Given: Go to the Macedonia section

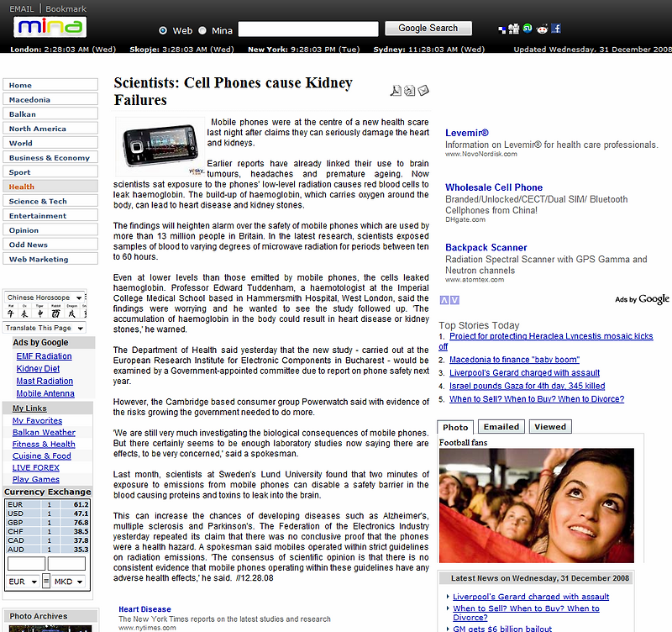Looking at the screenshot, I should coord(50,99).
